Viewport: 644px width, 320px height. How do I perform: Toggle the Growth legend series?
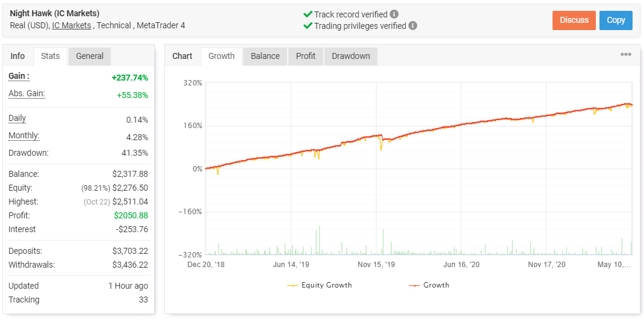coord(429,285)
